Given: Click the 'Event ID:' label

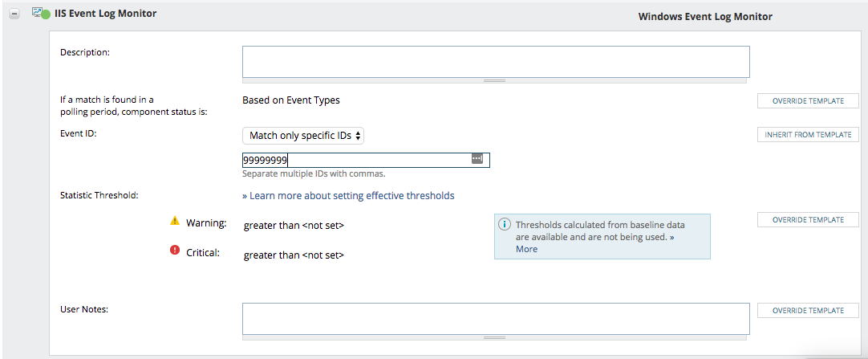Looking at the screenshot, I should (x=79, y=135).
